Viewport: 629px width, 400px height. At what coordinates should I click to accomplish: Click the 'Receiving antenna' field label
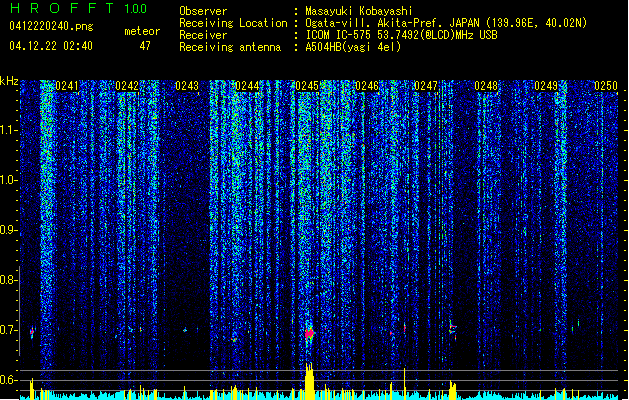coord(230,47)
